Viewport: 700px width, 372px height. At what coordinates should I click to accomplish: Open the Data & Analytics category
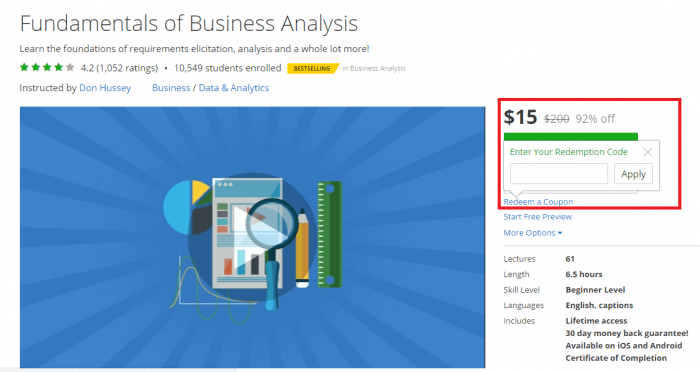(x=233, y=88)
